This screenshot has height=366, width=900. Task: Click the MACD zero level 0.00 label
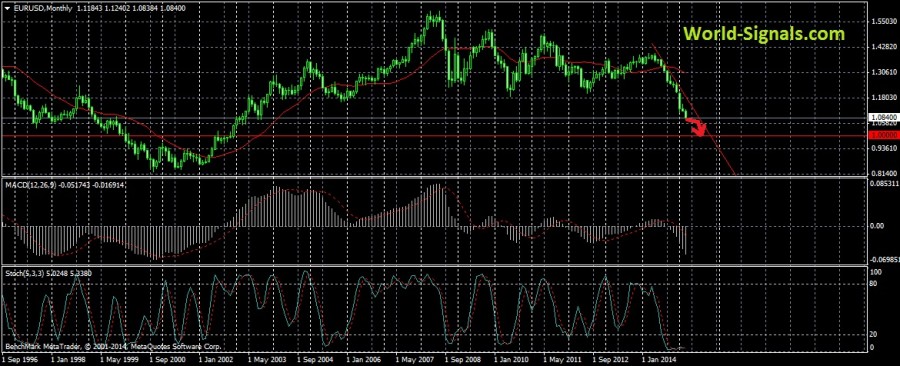coord(878,225)
